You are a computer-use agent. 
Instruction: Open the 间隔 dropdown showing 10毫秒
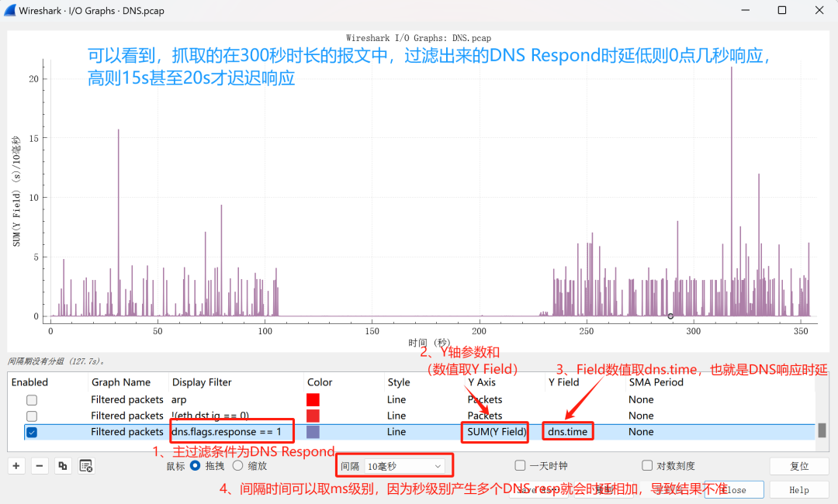click(x=404, y=466)
